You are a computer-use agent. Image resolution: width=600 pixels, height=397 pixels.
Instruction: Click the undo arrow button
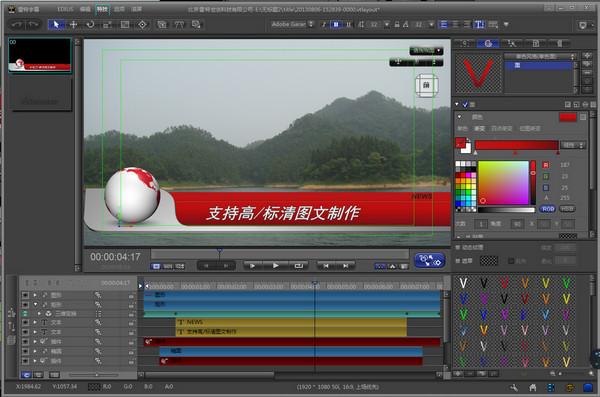(x=16, y=25)
